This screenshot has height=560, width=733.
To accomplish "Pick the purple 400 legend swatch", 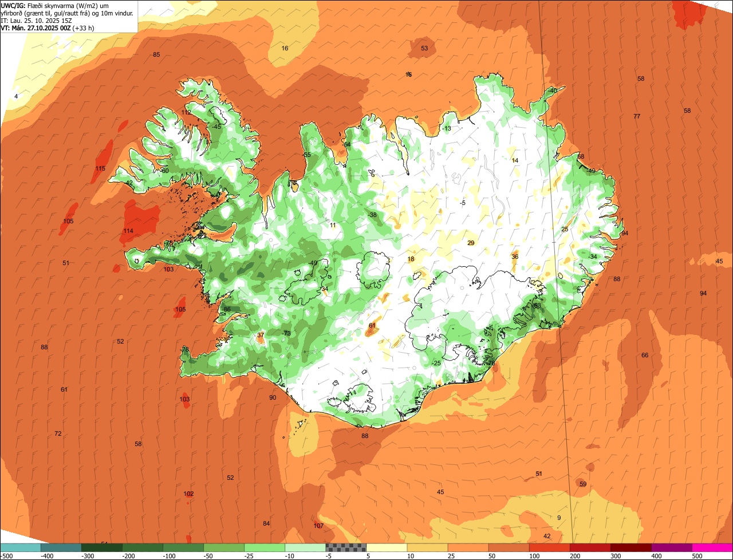I will click(x=672, y=548).
